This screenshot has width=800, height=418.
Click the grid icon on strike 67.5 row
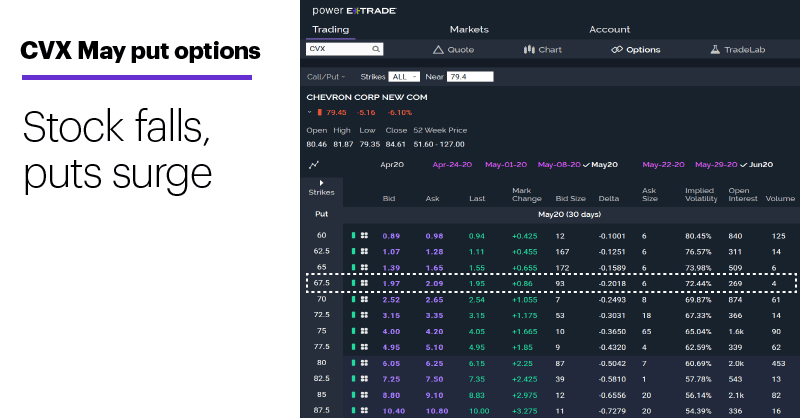(x=364, y=283)
